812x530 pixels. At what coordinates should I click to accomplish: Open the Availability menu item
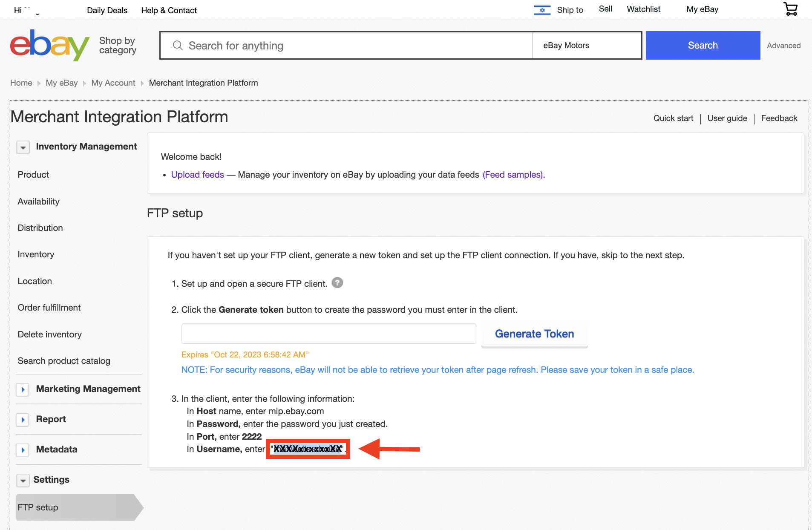pos(38,202)
